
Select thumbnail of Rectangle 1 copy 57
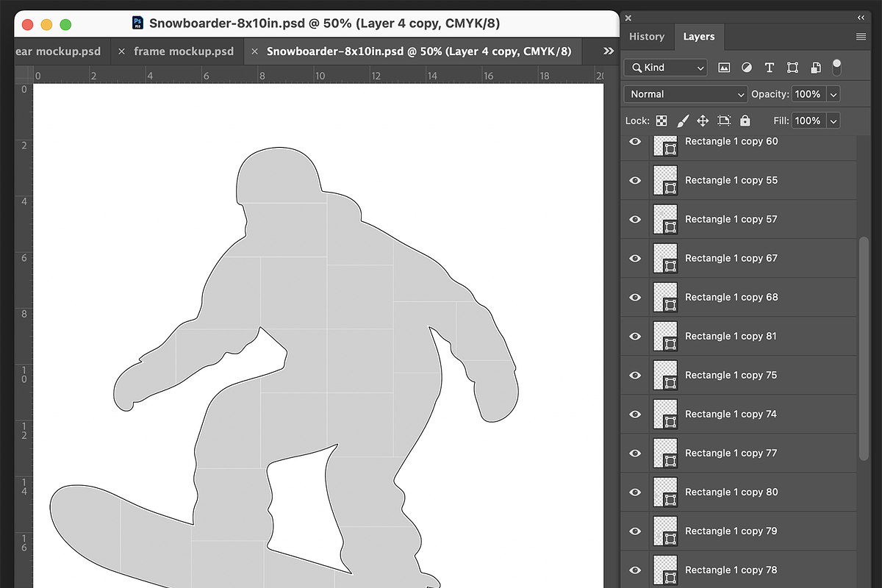pyautogui.click(x=665, y=219)
